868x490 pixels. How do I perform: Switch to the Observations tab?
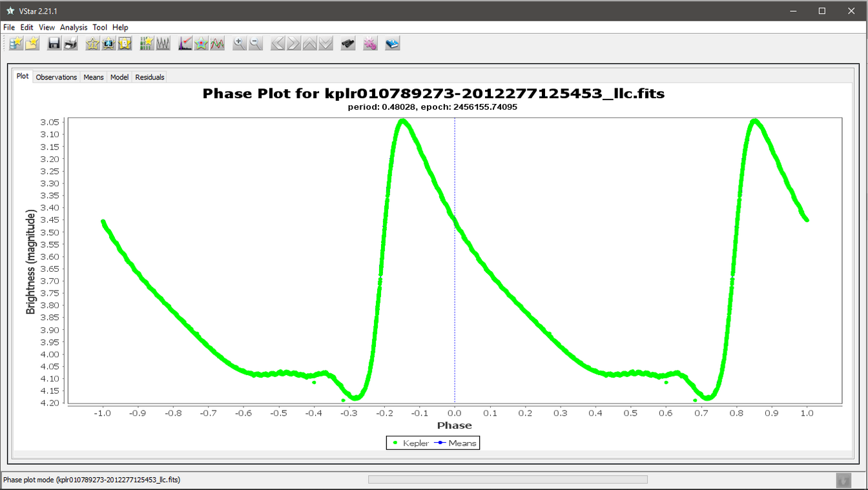click(x=56, y=77)
